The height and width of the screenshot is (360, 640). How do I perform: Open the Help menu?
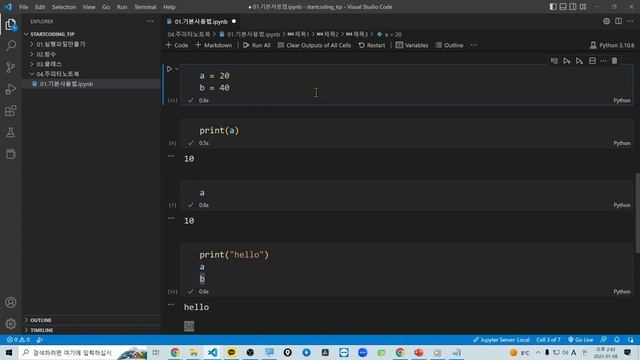click(x=169, y=7)
